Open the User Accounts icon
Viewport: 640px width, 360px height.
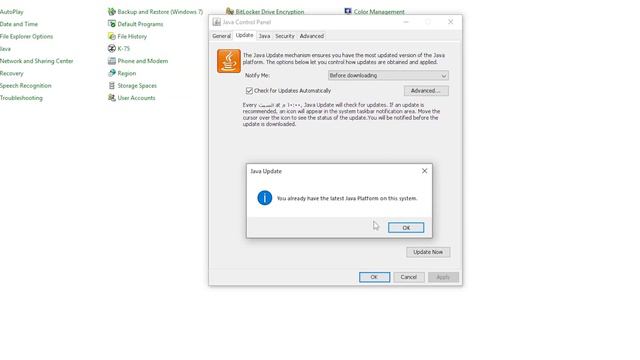pos(111,98)
